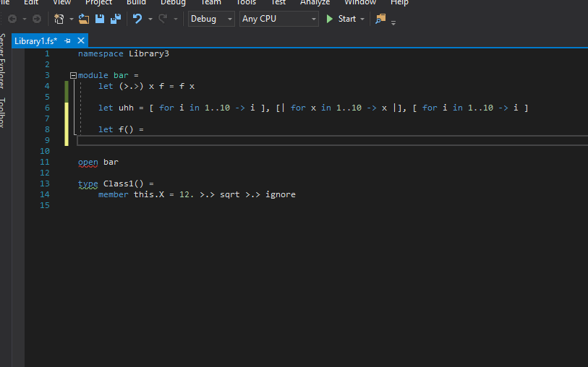Pin the Library1.fs tab
588x367 pixels.
point(67,41)
